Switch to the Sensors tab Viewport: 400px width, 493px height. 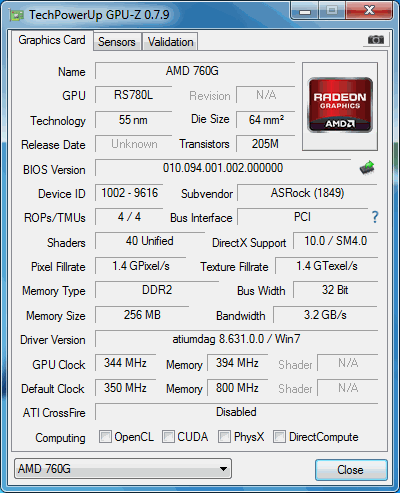click(117, 42)
